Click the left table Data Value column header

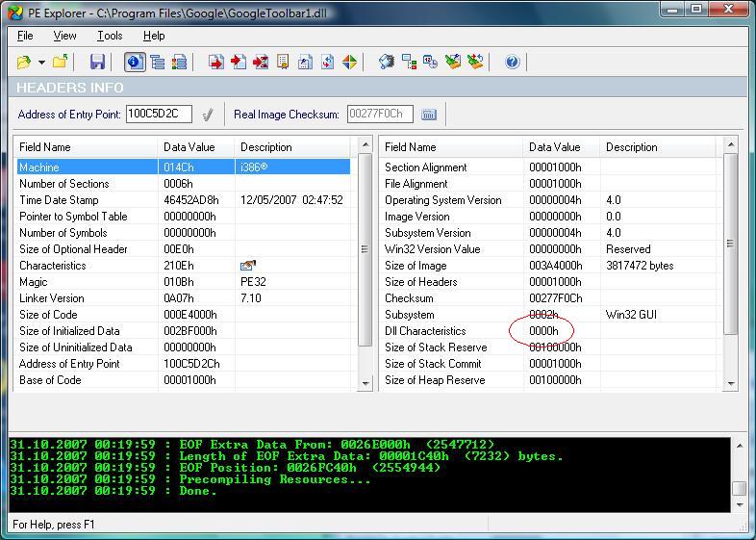tap(196, 146)
